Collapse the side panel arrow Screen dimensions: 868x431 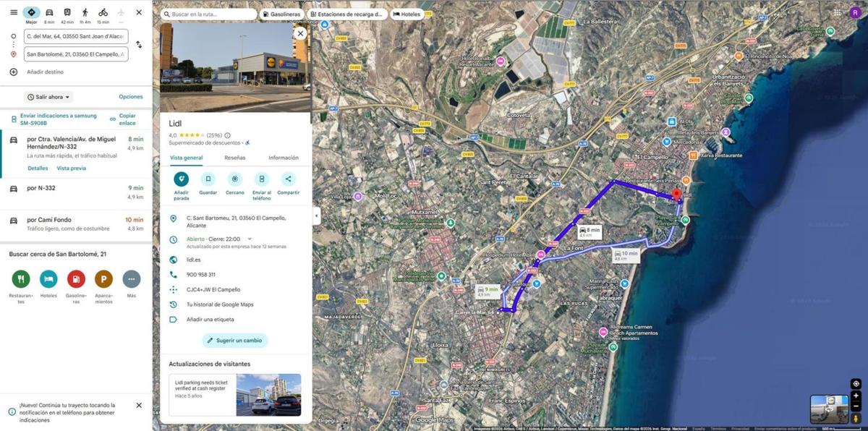pos(316,215)
